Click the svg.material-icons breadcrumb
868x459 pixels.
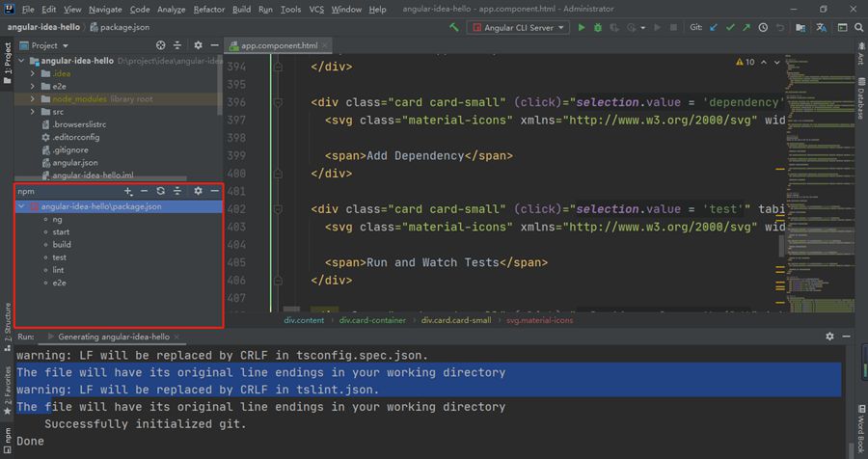pyautogui.click(x=539, y=320)
